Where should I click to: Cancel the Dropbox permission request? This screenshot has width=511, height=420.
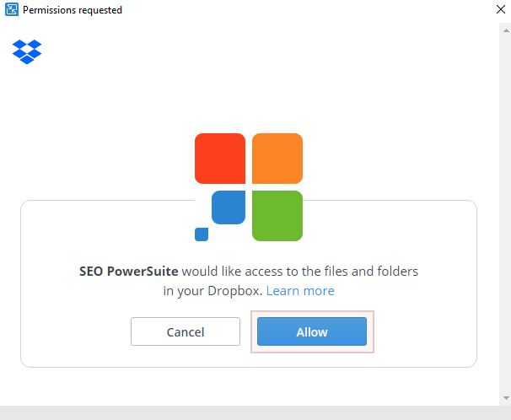[186, 331]
